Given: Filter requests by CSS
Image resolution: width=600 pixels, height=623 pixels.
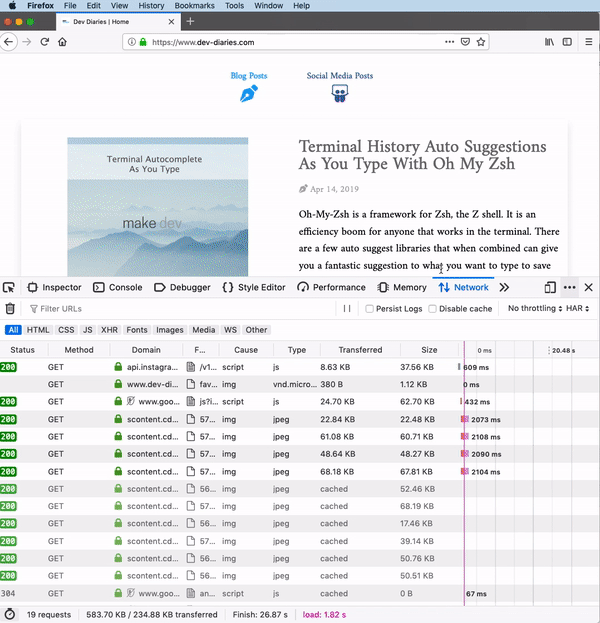Looking at the screenshot, I should [66, 330].
